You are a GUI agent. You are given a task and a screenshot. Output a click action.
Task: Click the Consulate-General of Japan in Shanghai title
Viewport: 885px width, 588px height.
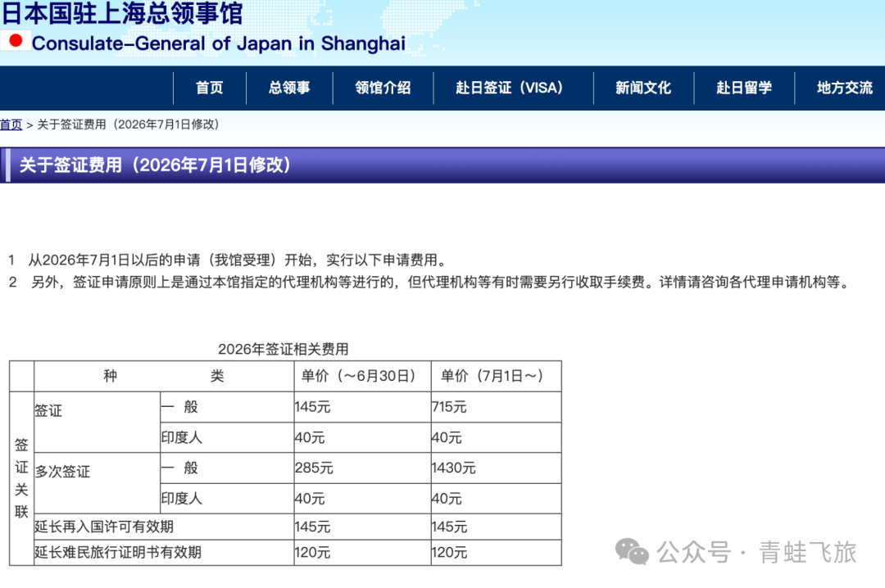pos(219,43)
